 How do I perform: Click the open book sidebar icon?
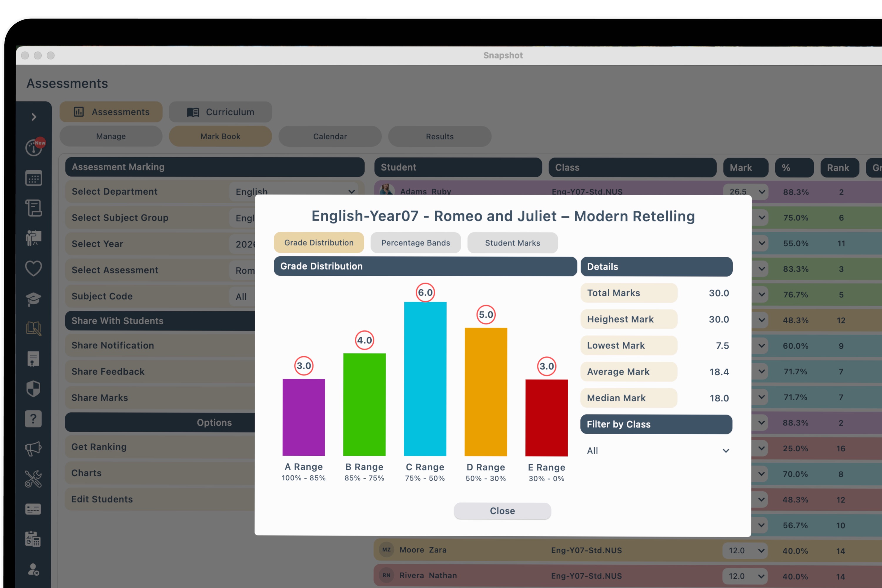tap(34, 328)
